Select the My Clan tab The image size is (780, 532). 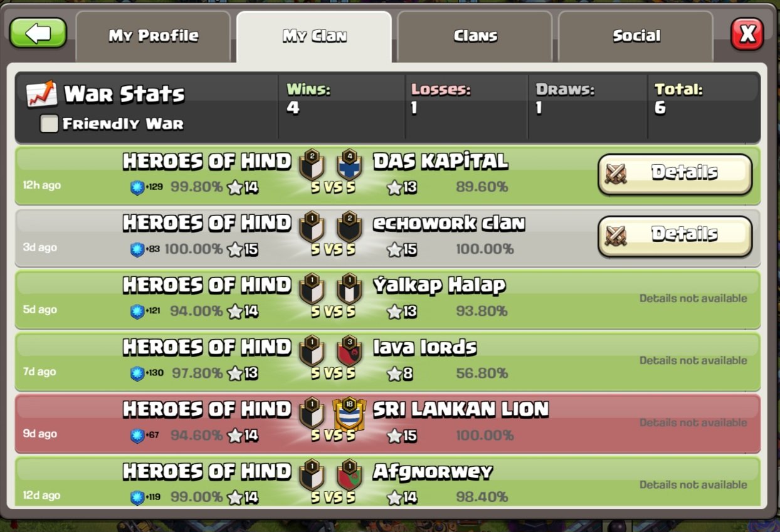coord(314,36)
